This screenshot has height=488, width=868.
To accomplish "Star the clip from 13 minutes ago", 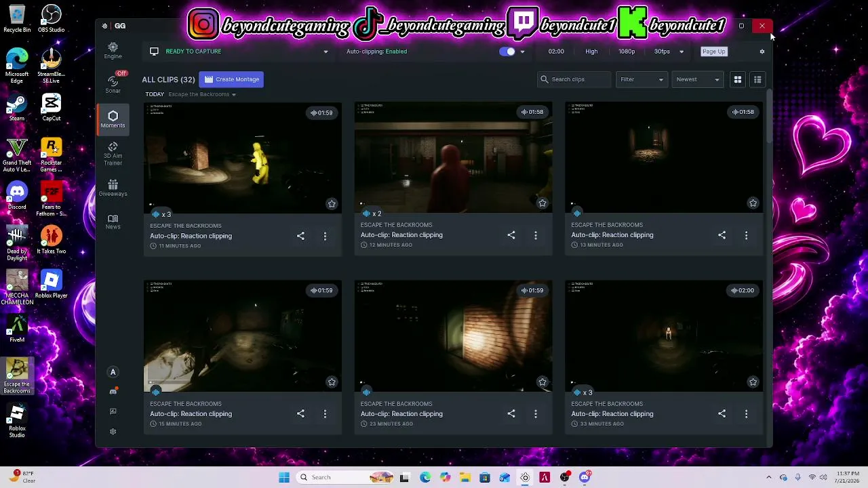I will coord(753,203).
